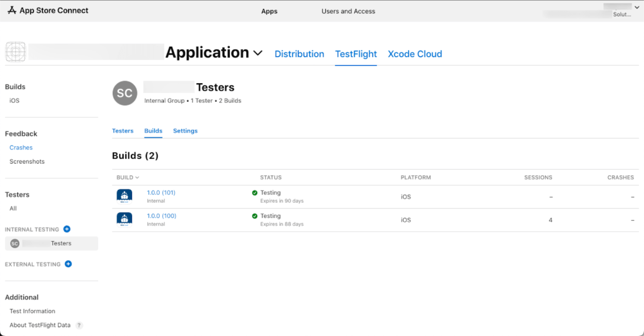Click 'Expires in 88 days' text
Screen dimensions: 644x336
point(282,224)
